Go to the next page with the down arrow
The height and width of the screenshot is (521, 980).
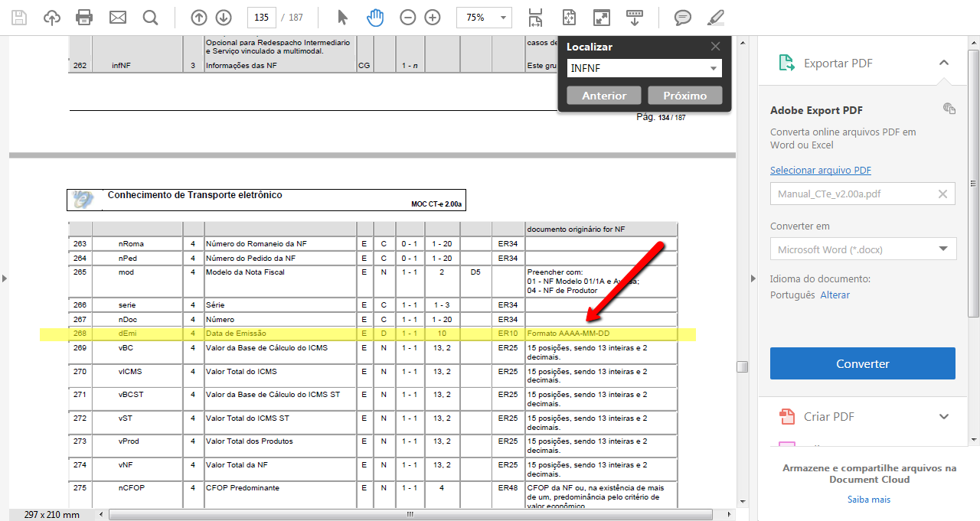223,17
